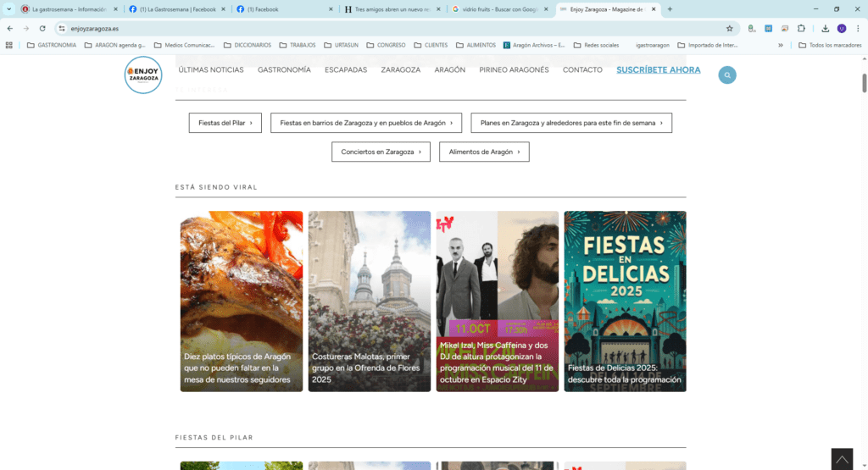Open the Chrome extensions puzzle icon
The image size is (868, 470).
pyautogui.click(x=801, y=28)
